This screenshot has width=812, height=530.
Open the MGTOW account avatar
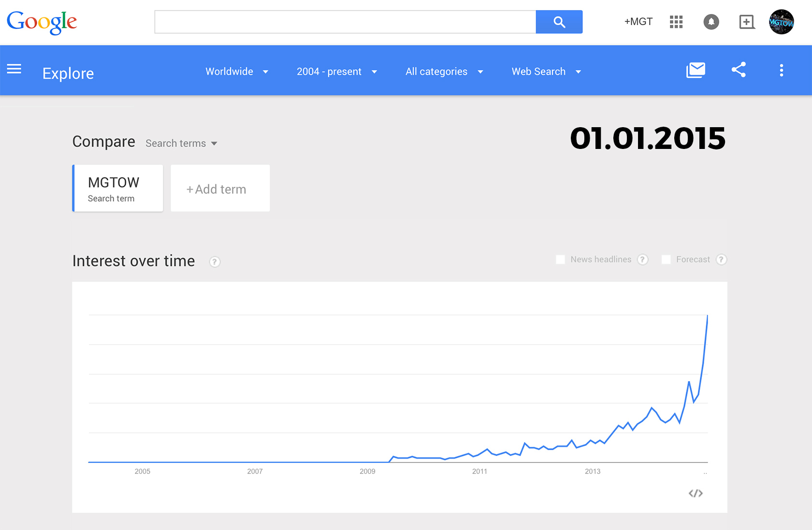[781, 22]
